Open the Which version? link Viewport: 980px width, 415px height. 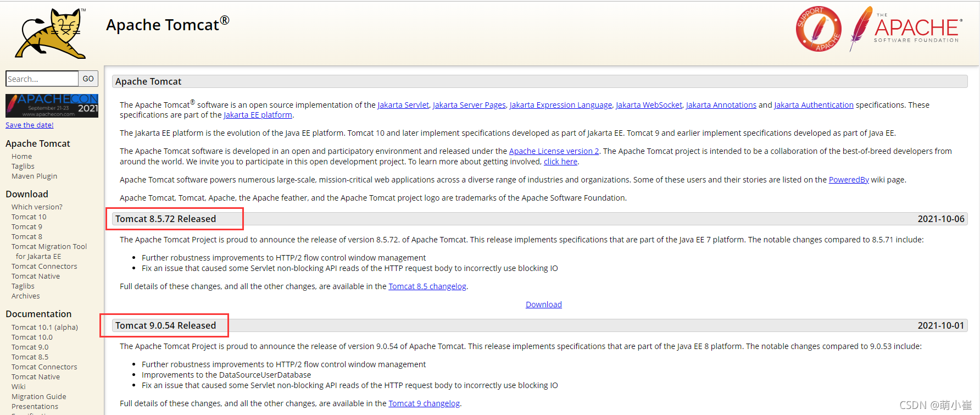(37, 207)
